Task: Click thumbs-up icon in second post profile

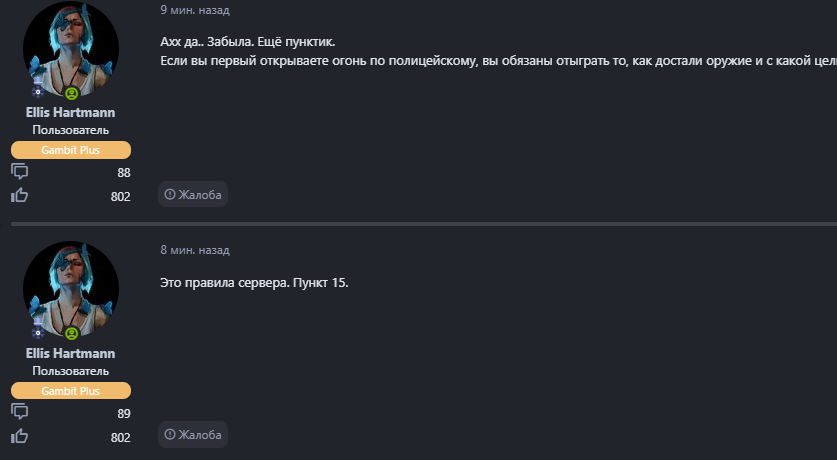Action: click(x=19, y=436)
